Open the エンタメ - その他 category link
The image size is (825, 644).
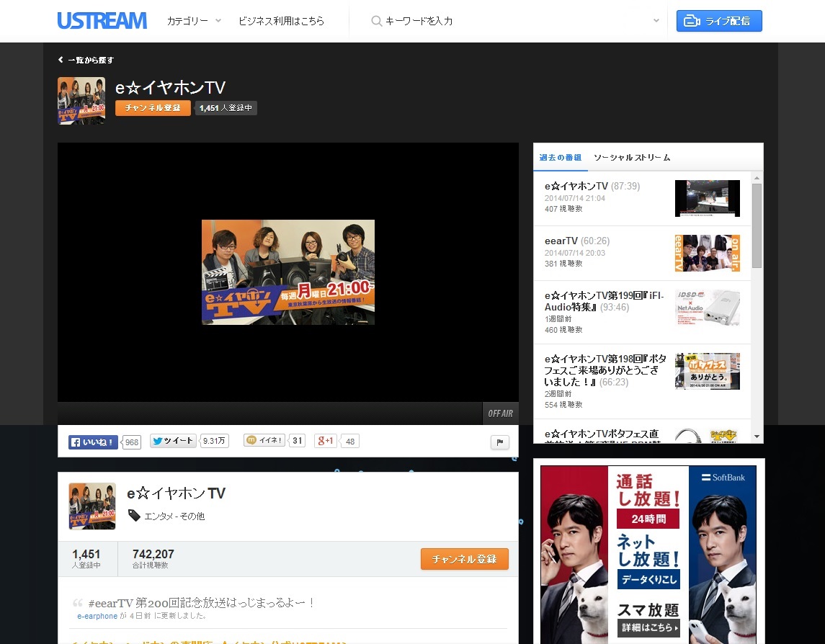tap(174, 516)
